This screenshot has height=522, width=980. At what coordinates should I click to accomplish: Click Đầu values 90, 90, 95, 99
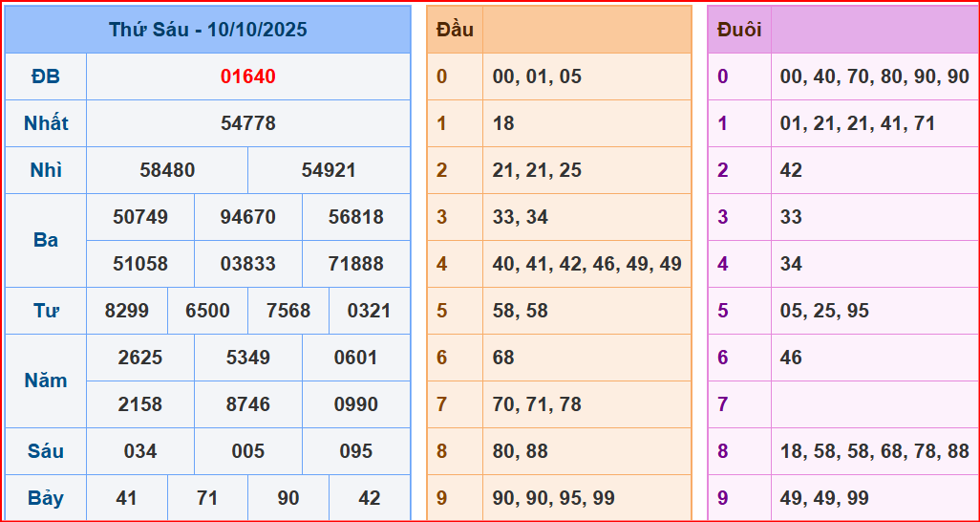(554, 498)
